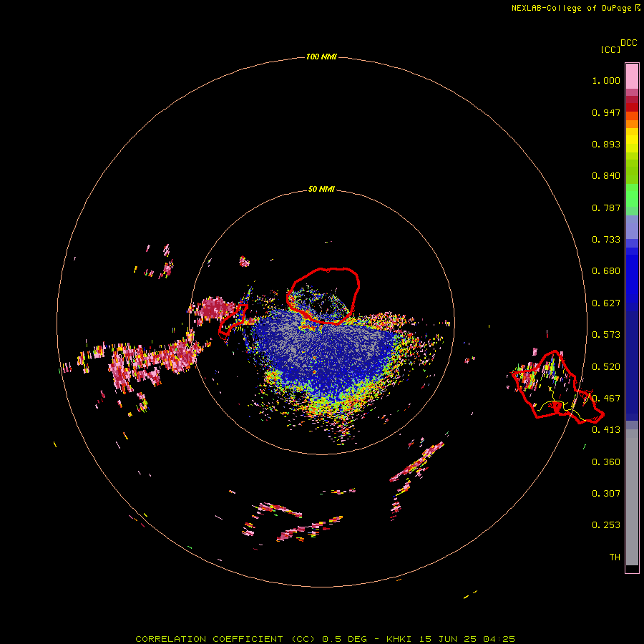Click the 50 NMI range ring label
644x644 pixels.
(x=321, y=189)
